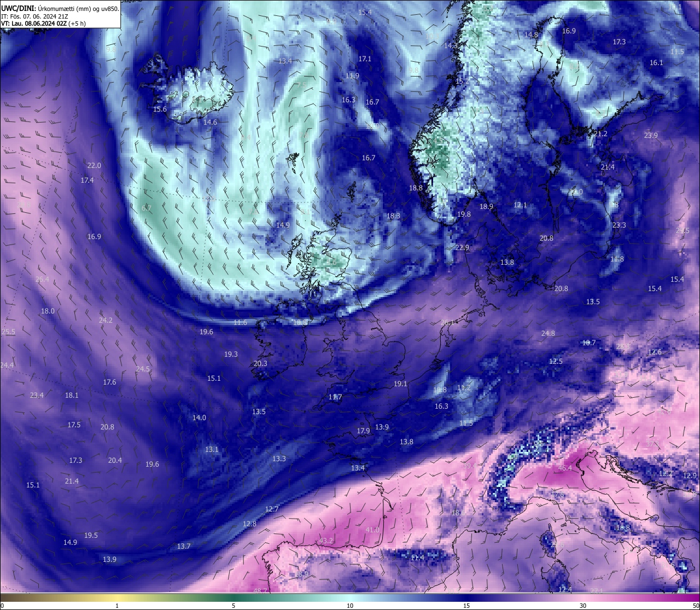Click the color scale label '5'

[x=234, y=606]
